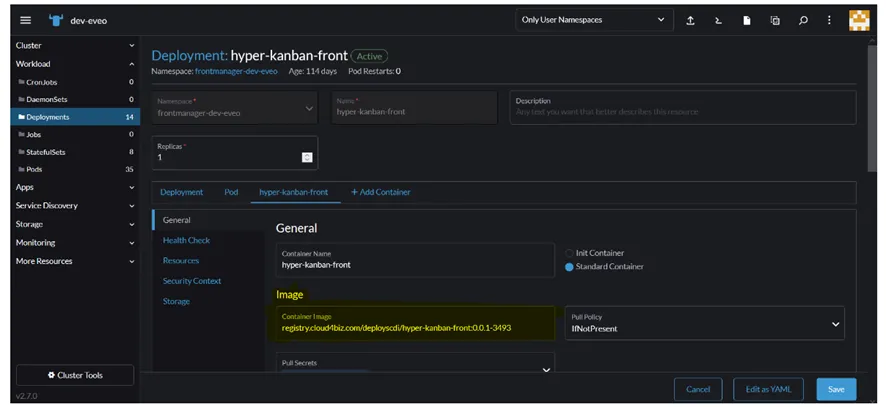Click the v2.7.0 version label
Viewport: 886px width, 407px height.
[27, 396]
